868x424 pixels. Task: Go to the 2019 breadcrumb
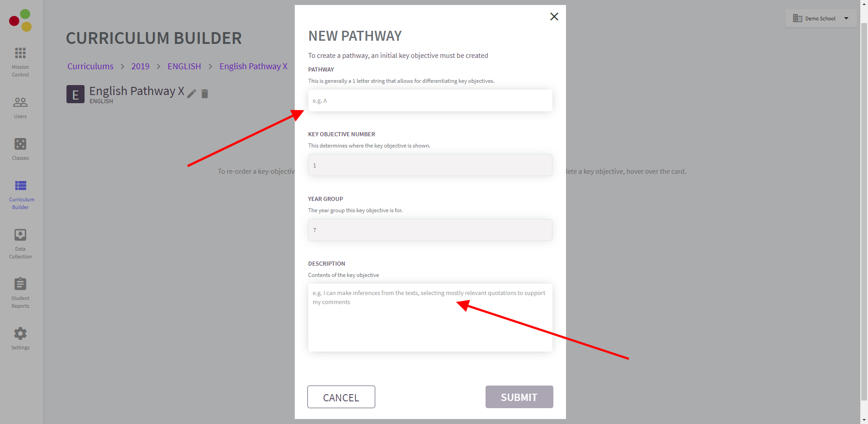click(140, 67)
